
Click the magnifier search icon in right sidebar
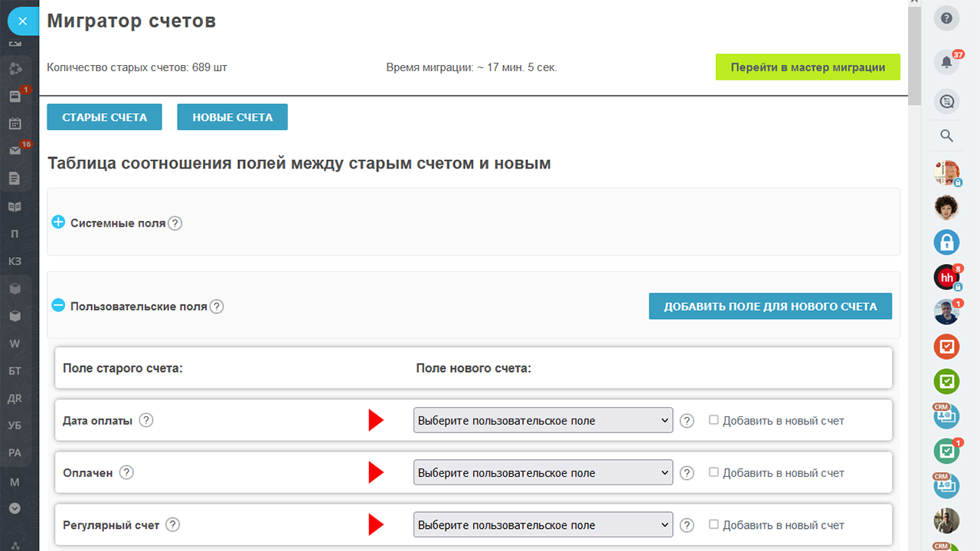pyautogui.click(x=946, y=136)
